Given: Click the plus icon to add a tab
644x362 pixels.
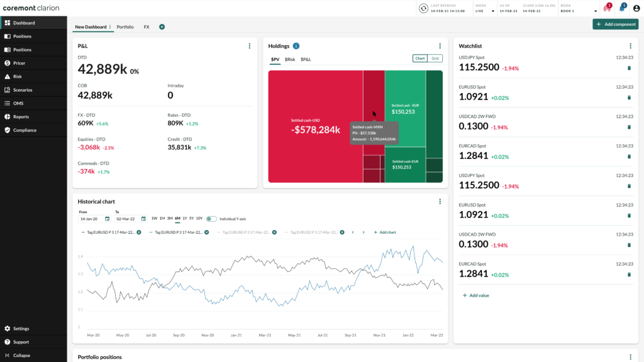Looking at the screenshot, I should point(162,27).
